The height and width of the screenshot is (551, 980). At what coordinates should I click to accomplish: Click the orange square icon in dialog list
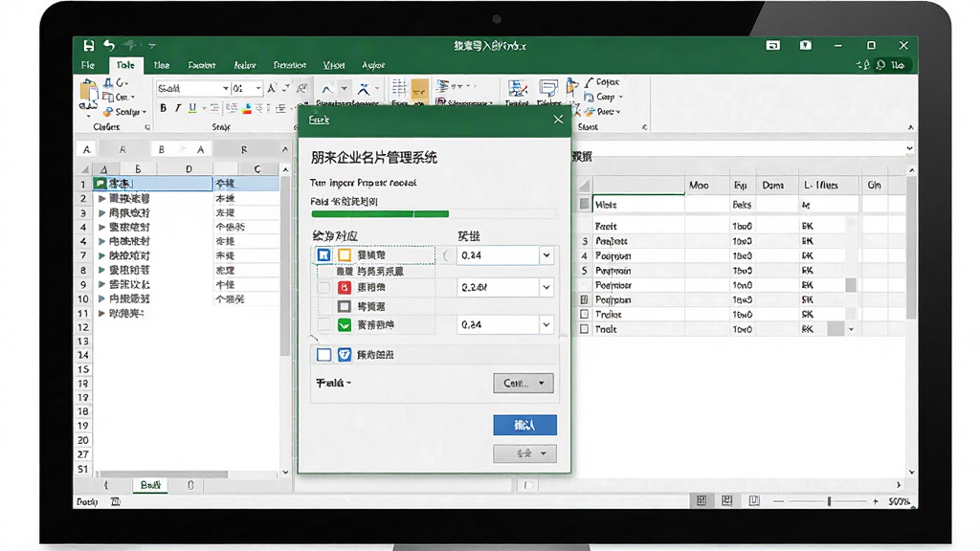[345, 254]
